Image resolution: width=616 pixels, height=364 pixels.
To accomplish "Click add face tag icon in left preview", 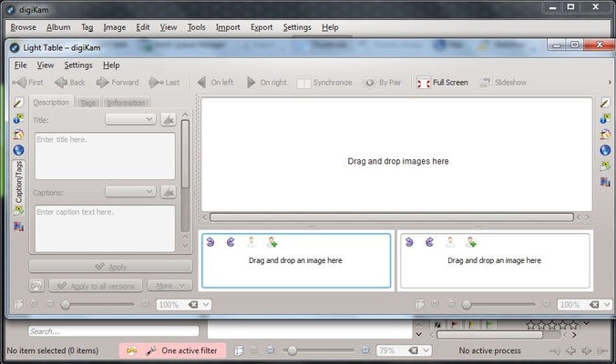I will pos(272,242).
